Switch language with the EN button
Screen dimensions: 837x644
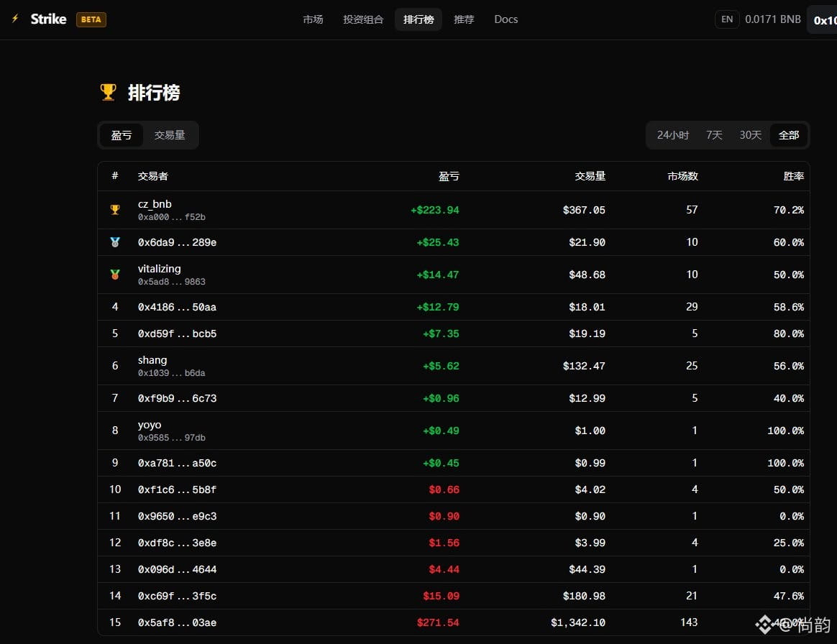tap(726, 19)
